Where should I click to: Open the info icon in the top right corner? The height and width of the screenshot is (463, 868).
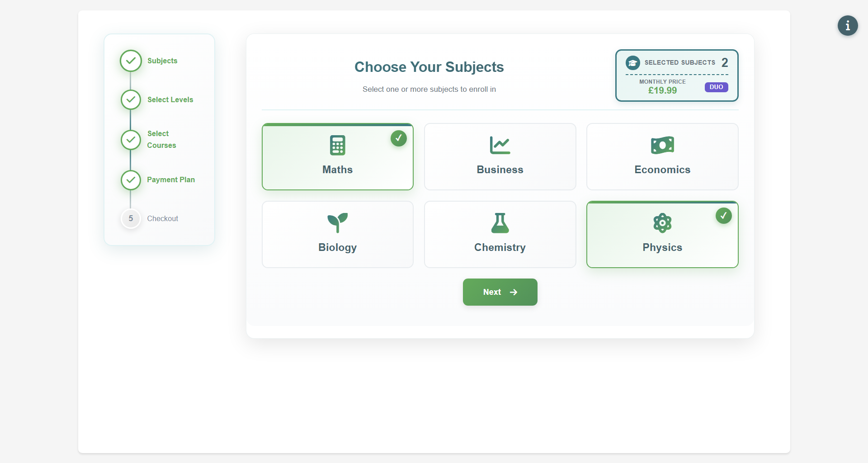847,26
